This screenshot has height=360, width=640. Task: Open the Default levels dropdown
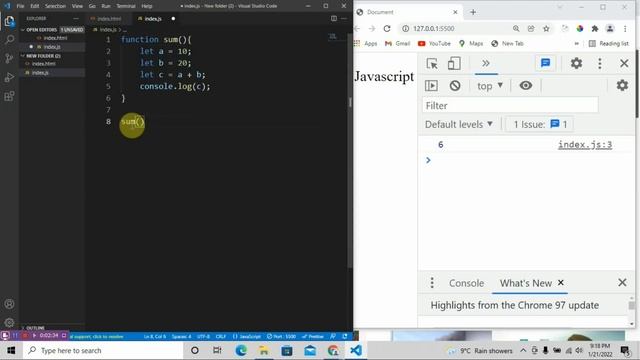click(459, 124)
